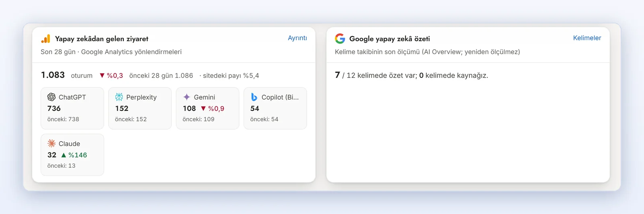Image resolution: width=644 pixels, height=214 pixels.
Task: Click the green up arrow in Claude card
Action: pos(64,155)
